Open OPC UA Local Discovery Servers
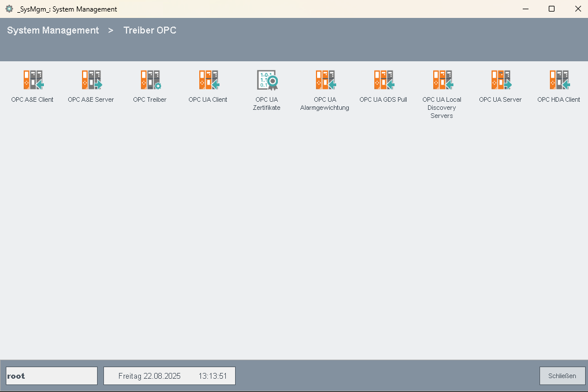Viewport: 588px width, 392px height. coord(442,80)
